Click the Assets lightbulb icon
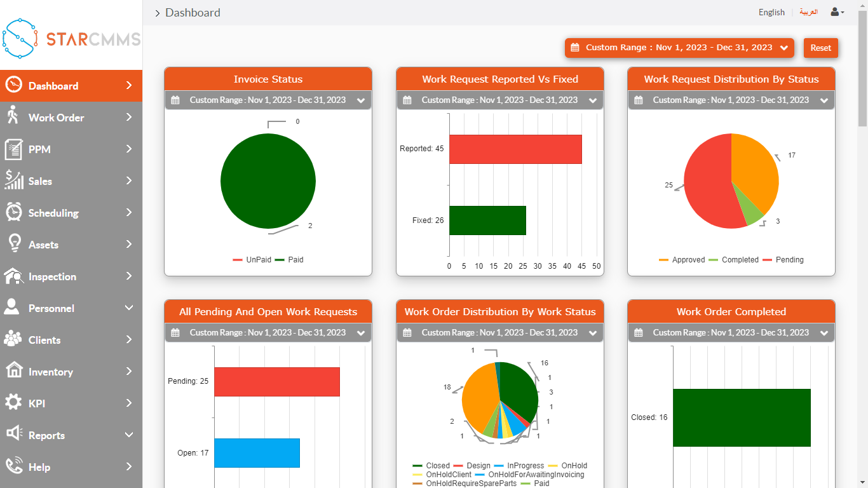Image resolution: width=868 pixels, height=488 pixels. 13,244
